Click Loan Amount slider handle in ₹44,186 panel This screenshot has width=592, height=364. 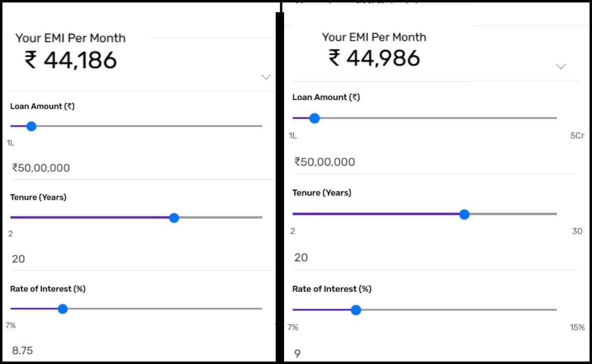point(31,126)
